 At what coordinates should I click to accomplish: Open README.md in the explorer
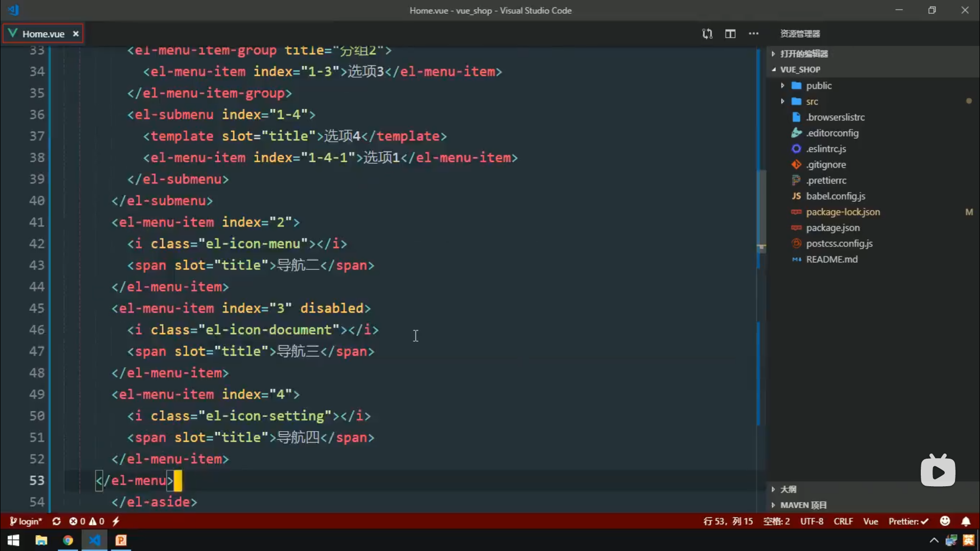pyautogui.click(x=831, y=260)
